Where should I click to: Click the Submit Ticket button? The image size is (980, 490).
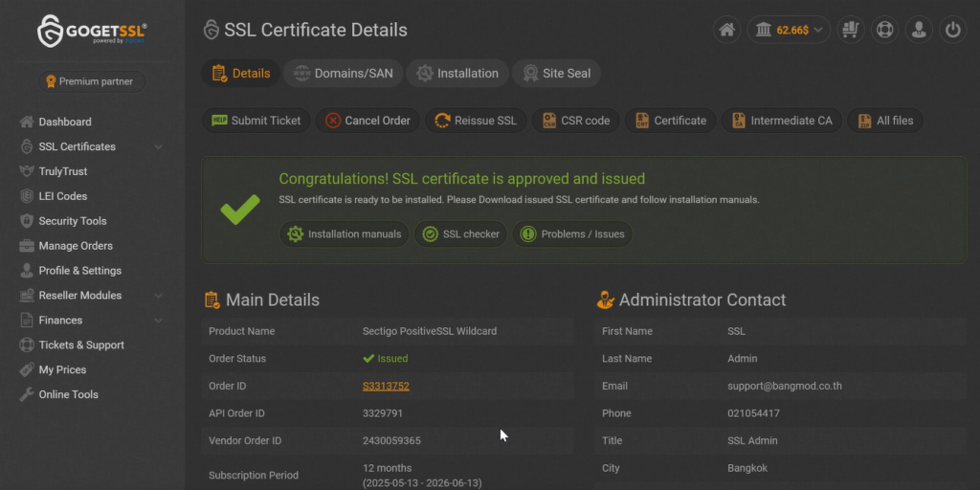pyautogui.click(x=256, y=121)
